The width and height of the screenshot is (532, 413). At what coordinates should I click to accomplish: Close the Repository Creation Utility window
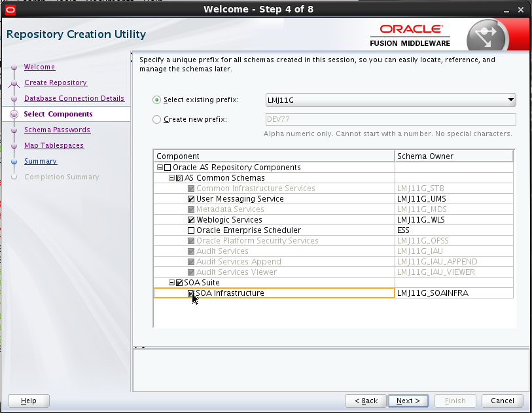(x=521, y=10)
